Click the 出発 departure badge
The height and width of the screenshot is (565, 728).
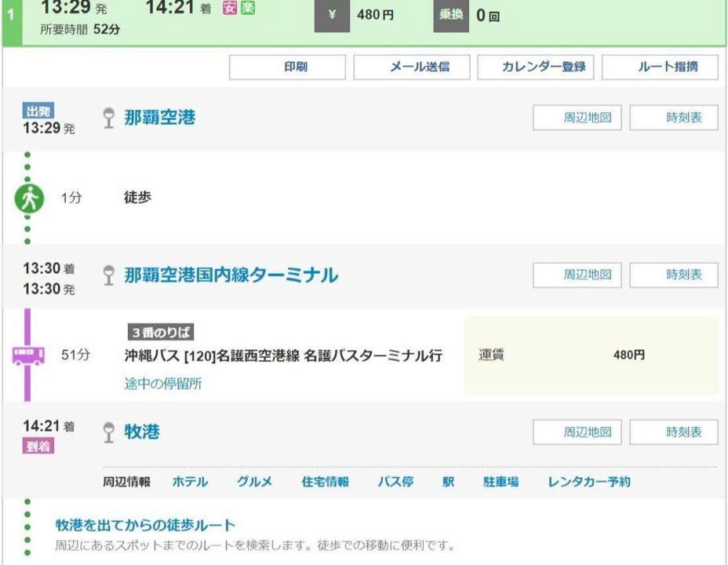[x=38, y=111]
